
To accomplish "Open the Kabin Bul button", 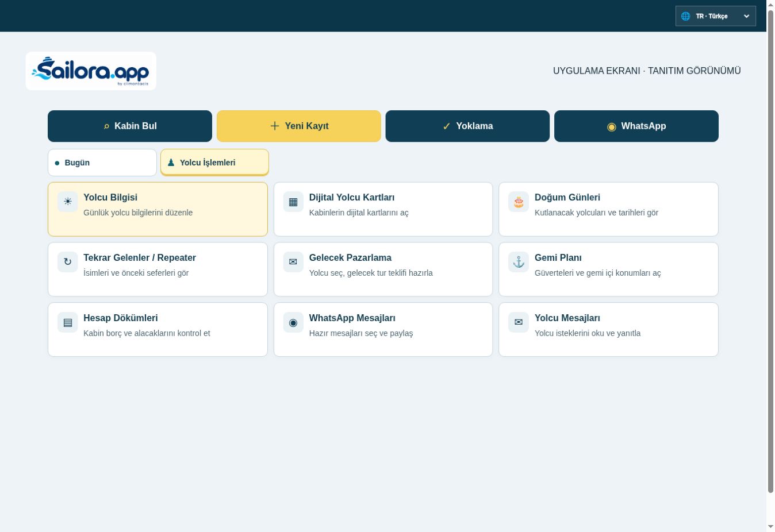I will pos(130,126).
